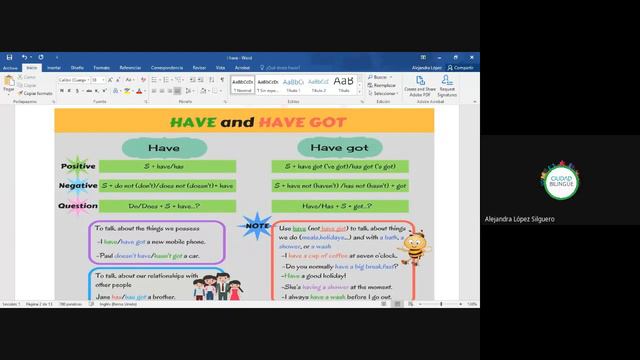Toggle show paragraph marks
This screenshot has height=360, width=640.
click(222, 80)
